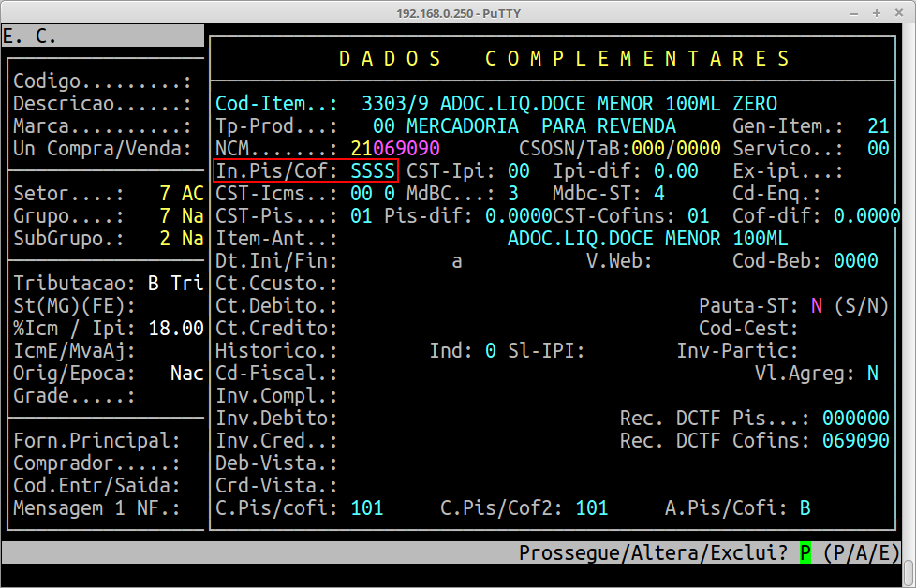Click the C.Pis/cofi 101 value

367,508
